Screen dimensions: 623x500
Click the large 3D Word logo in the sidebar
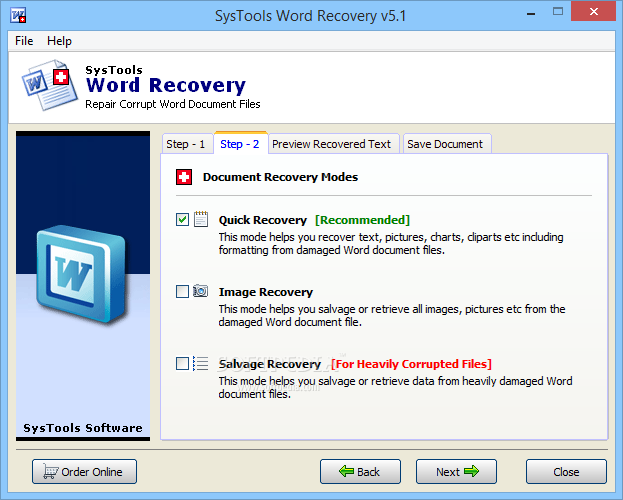[81, 274]
